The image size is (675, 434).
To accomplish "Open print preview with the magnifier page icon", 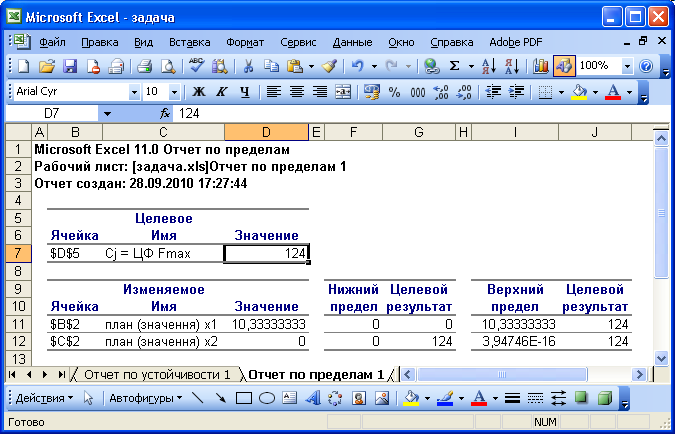I will pos(168,66).
